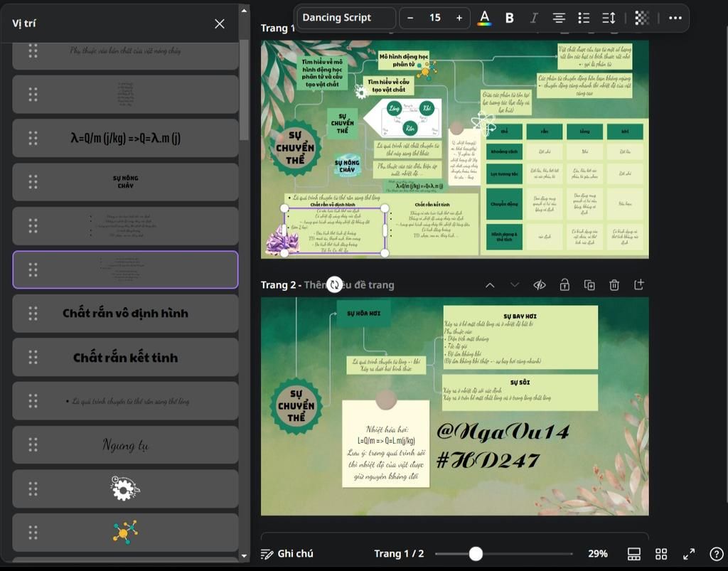
Task: Increase font size with the plus button
Action: 459,18
